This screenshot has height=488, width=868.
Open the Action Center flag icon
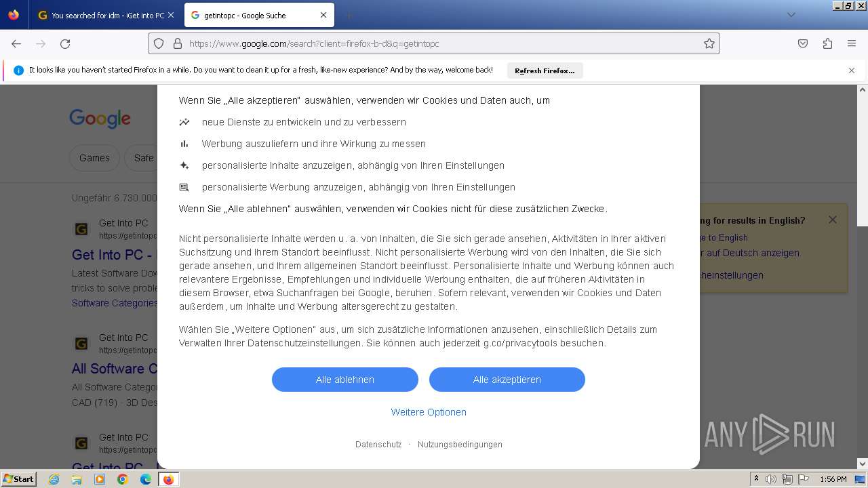(803, 479)
